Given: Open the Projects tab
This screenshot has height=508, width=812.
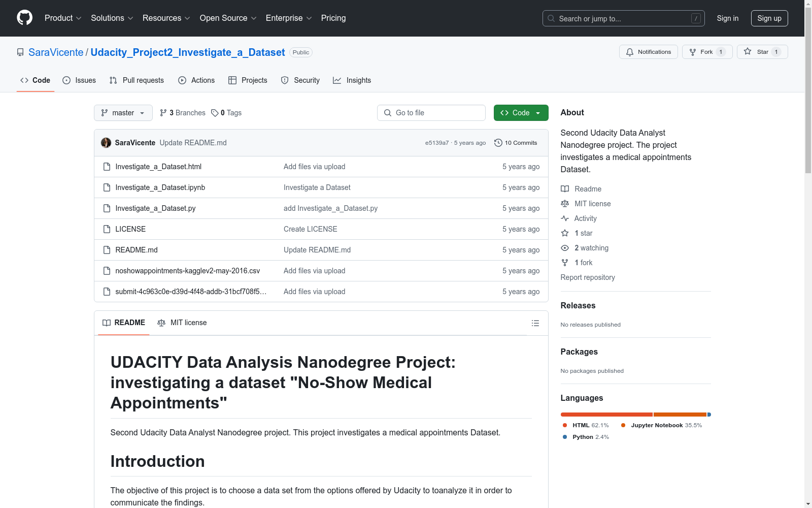Looking at the screenshot, I should pyautogui.click(x=248, y=80).
